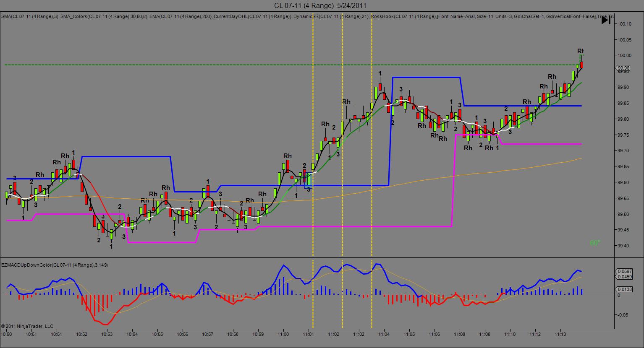
Task: Click the DynamicSR indicator label text
Action: [x=332, y=16]
